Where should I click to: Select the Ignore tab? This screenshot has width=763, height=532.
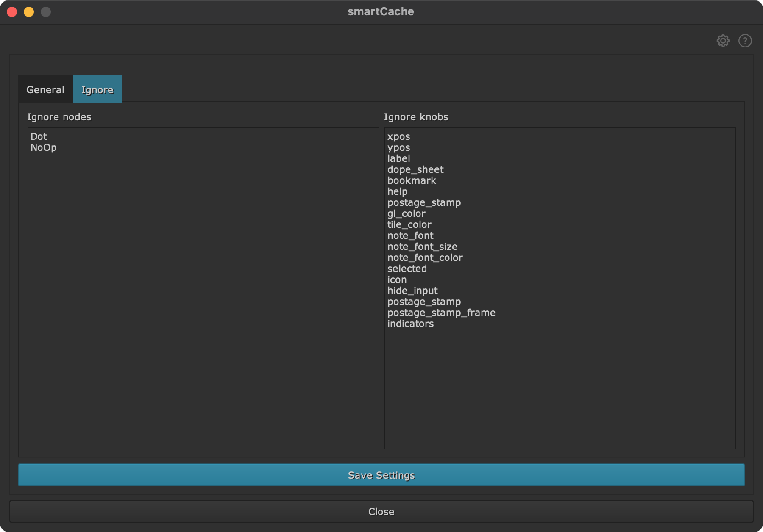point(97,90)
